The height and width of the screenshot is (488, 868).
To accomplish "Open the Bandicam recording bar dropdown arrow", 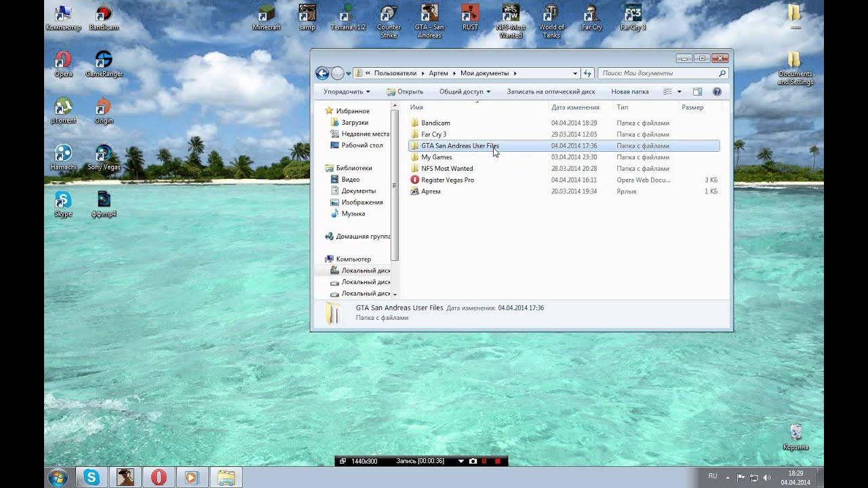I will [x=461, y=461].
